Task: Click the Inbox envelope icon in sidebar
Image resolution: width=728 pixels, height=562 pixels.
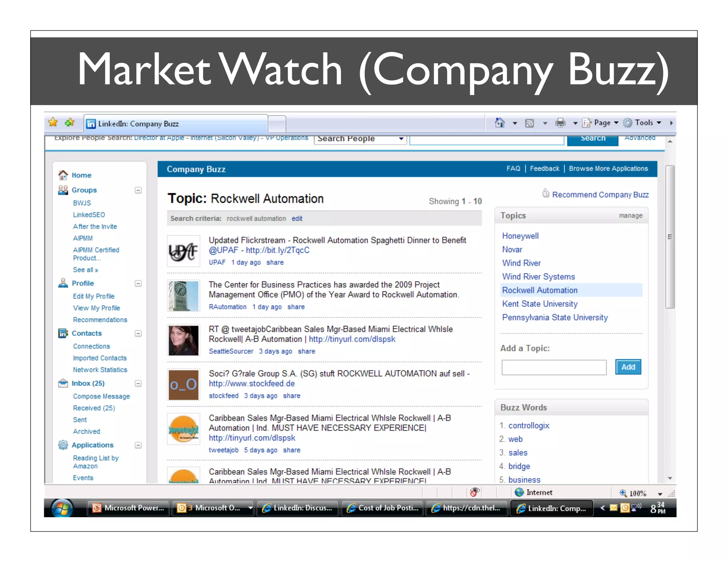Action: click(x=63, y=383)
